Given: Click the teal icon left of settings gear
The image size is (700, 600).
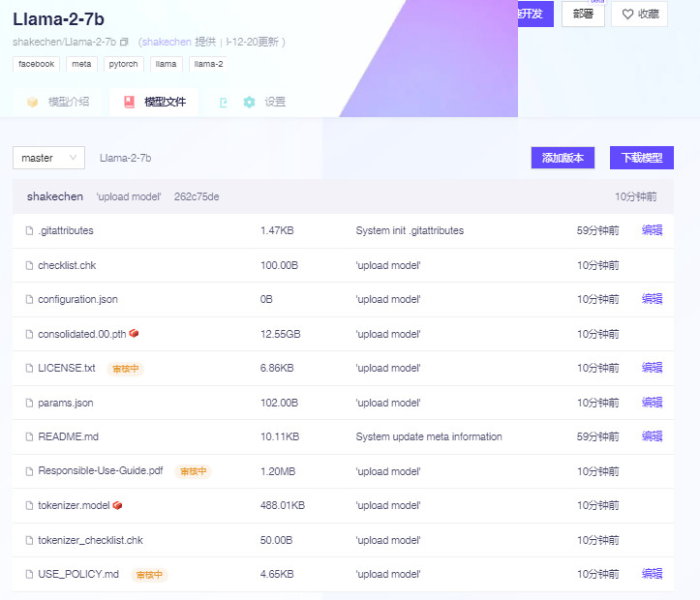Looking at the screenshot, I should coord(224,102).
